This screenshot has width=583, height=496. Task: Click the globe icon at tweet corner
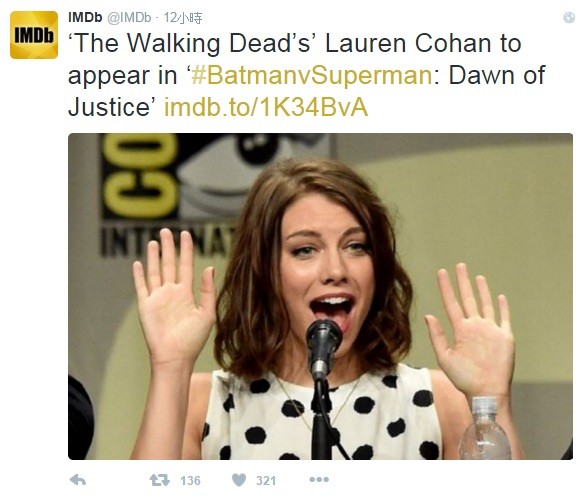click(x=569, y=17)
